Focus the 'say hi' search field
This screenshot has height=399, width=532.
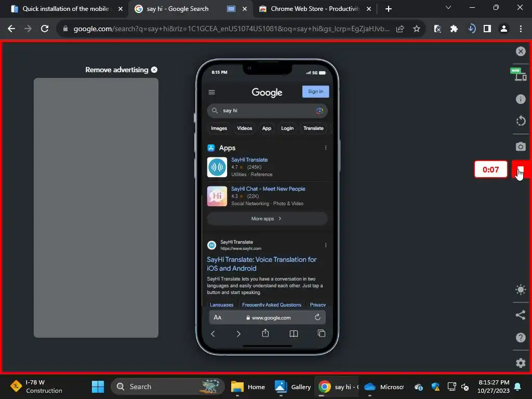coord(268,111)
